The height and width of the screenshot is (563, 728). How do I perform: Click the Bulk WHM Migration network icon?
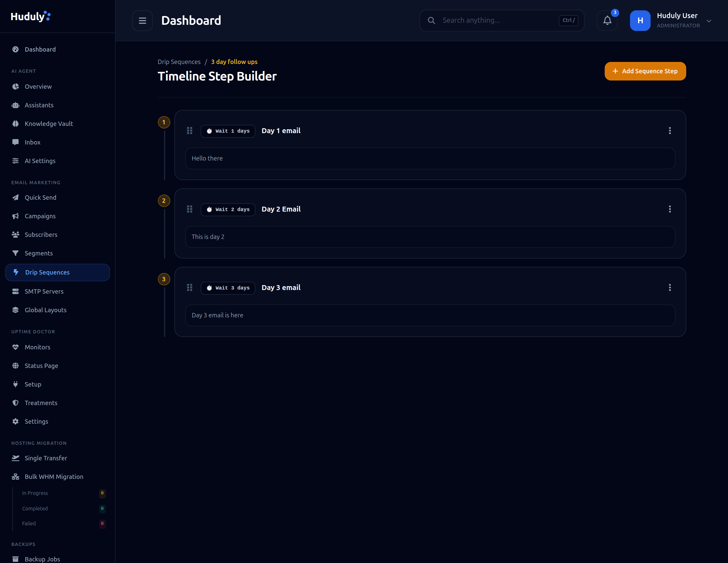pyautogui.click(x=15, y=477)
